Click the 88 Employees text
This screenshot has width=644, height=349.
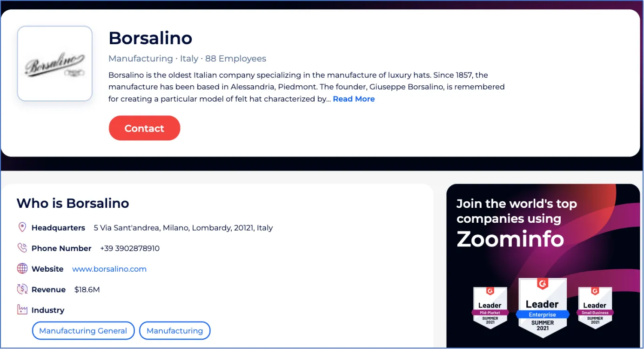coord(236,58)
